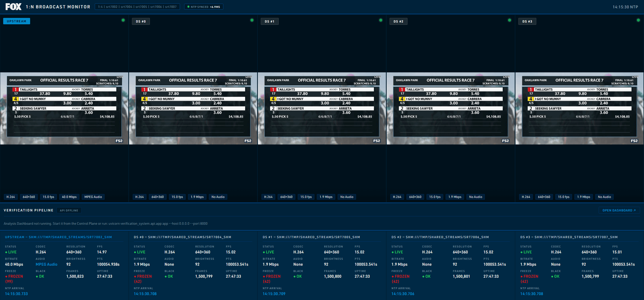Image resolution: width=644 pixels, height=300 pixels.
Task: Toggle the No Audio badge under DS #0
Action: pyautogui.click(x=218, y=197)
